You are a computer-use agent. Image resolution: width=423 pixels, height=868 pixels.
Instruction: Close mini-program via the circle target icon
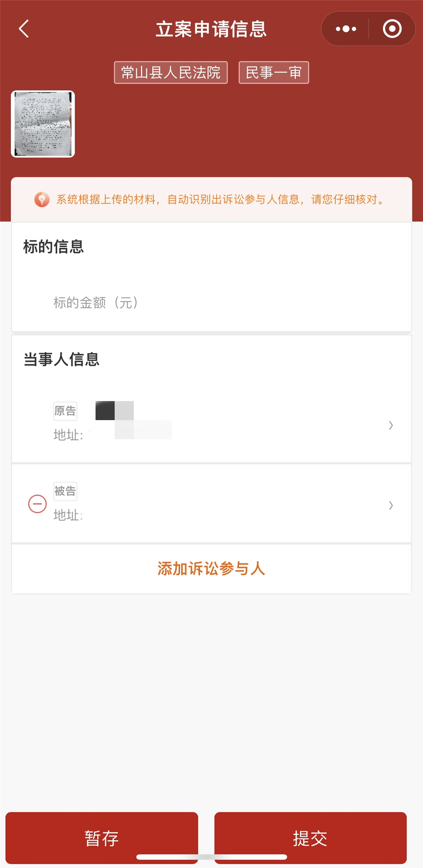coord(392,29)
